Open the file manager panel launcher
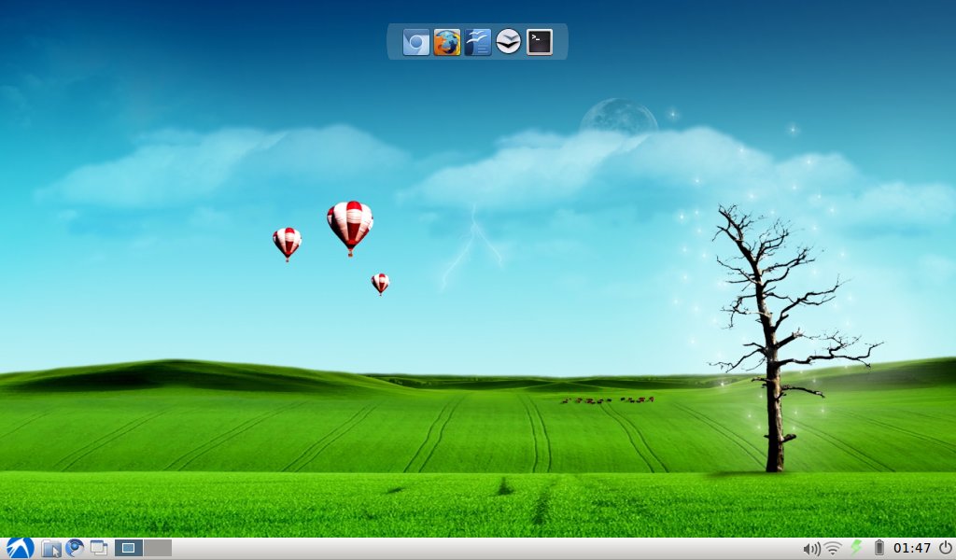This screenshot has width=956, height=560. [x=51, y=549]
